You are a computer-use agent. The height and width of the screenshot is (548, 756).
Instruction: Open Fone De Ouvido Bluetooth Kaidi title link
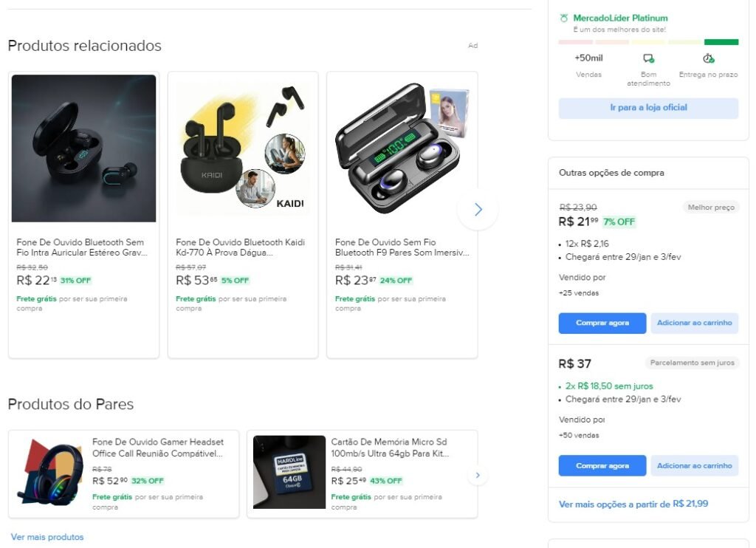tap(240, 247)
